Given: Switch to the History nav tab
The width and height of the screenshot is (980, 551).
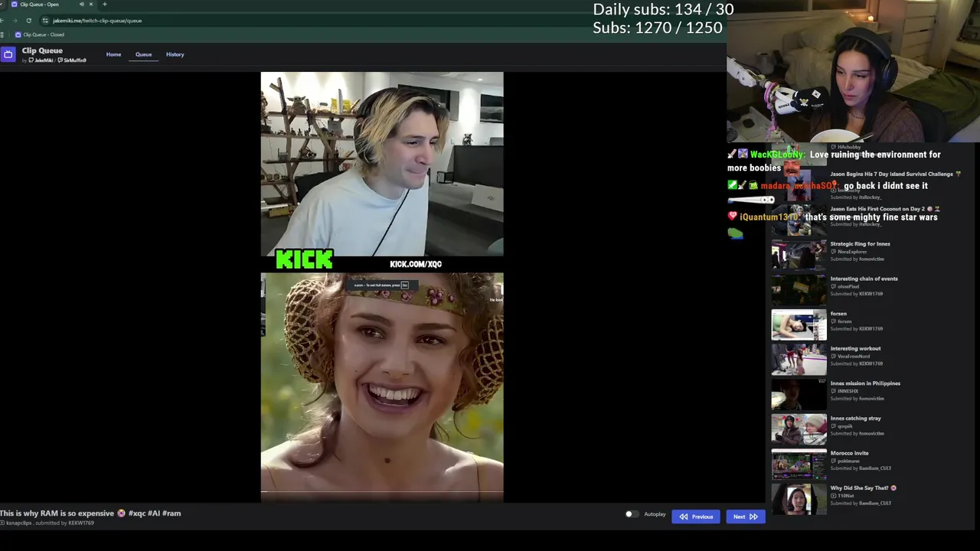Looking at the screenshot, I should click(175, 54).
